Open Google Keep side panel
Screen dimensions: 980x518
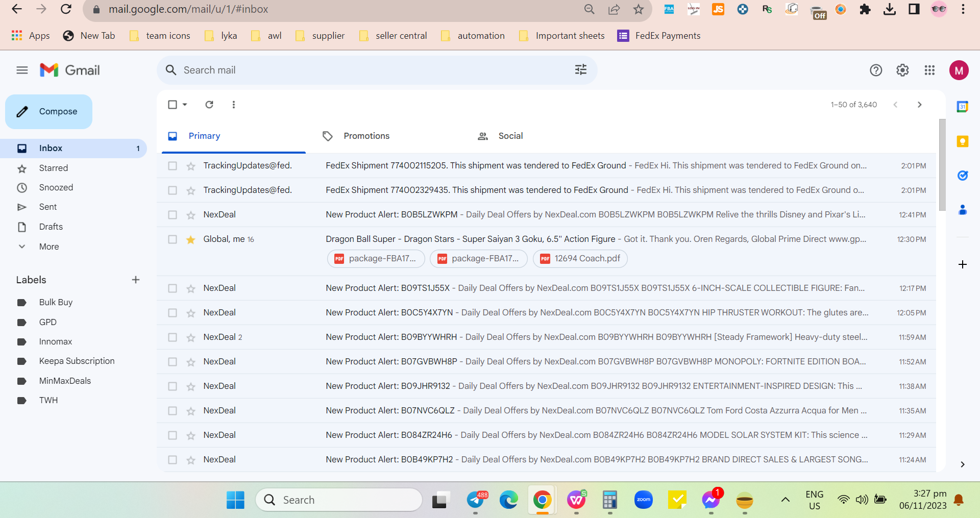point(963,141)
